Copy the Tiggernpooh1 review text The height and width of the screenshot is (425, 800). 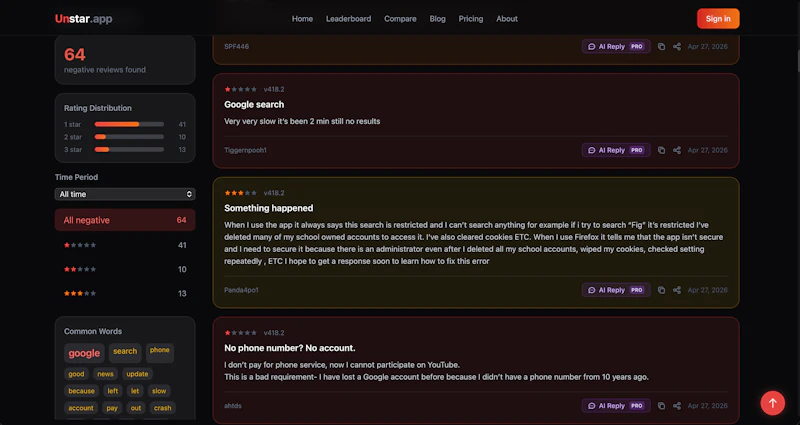[661, 150]
